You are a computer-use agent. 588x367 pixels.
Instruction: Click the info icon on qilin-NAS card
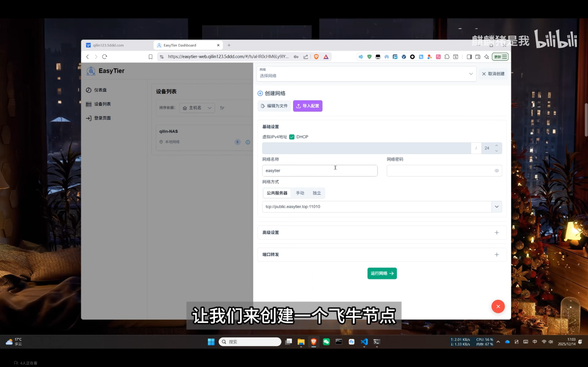click(248, 142)
